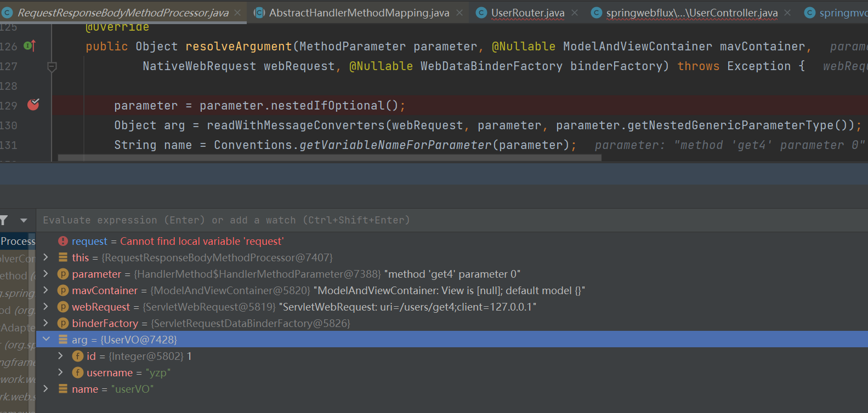The image size is (868, 413).
Task: Close AbstractHandlerMethodMapping.java tab
Action: (x=459, y=13)
